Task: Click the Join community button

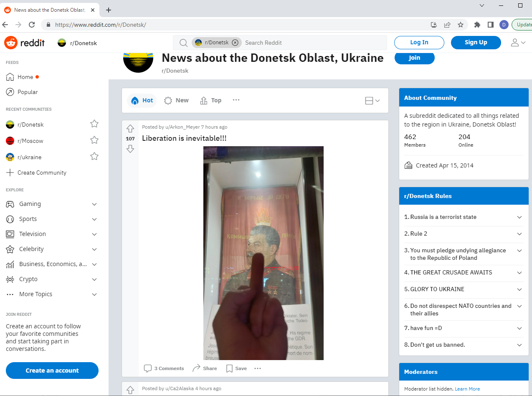Action: [415, 58]
